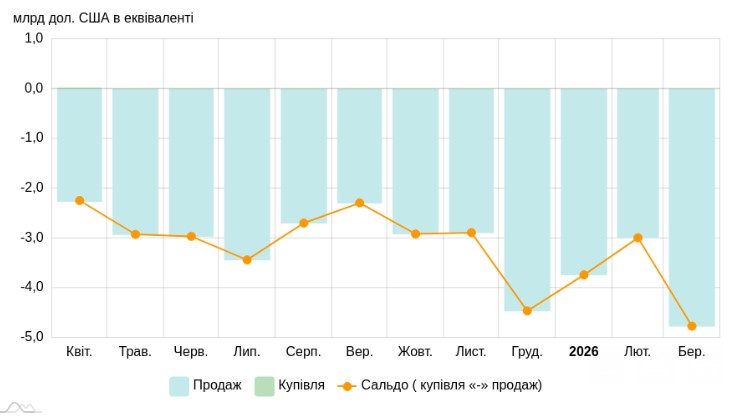741x417 pixels.
Task: Click the Продаж legend color swatch
Action: (179, 385)
